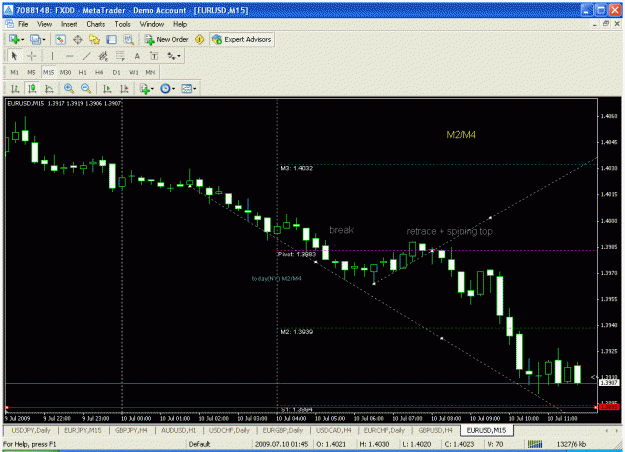625x452 pixels.
Task: Open the Templates button
Action: 186,88
